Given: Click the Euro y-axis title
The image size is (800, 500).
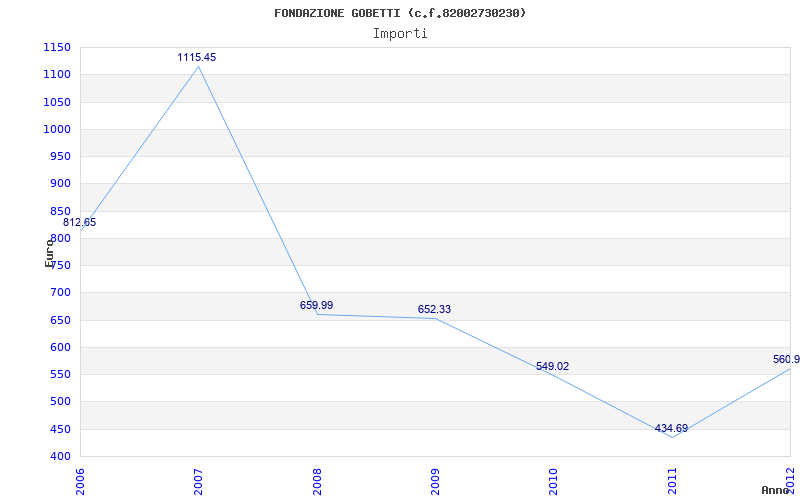Looking at the screenshot, I should click(49, 253).
